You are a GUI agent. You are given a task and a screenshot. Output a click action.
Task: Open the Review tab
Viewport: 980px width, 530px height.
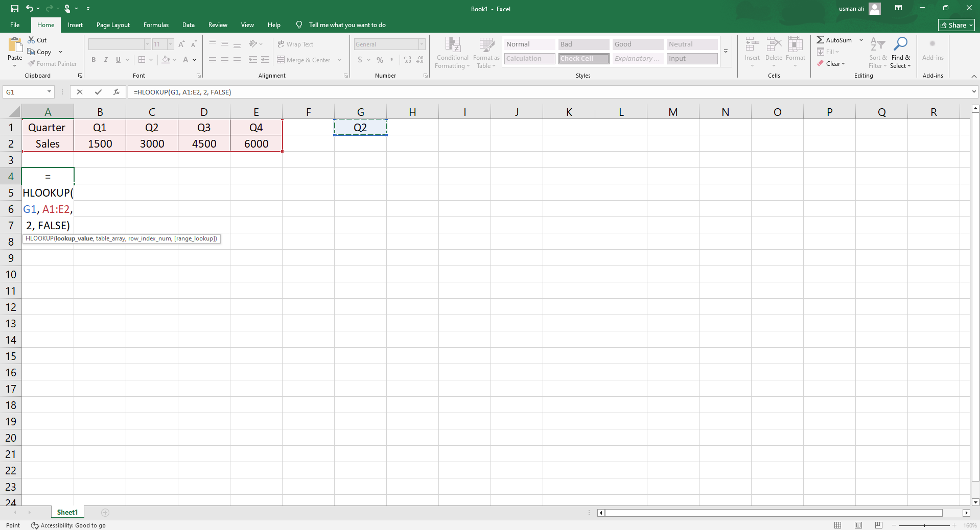[x=218, y=25]
